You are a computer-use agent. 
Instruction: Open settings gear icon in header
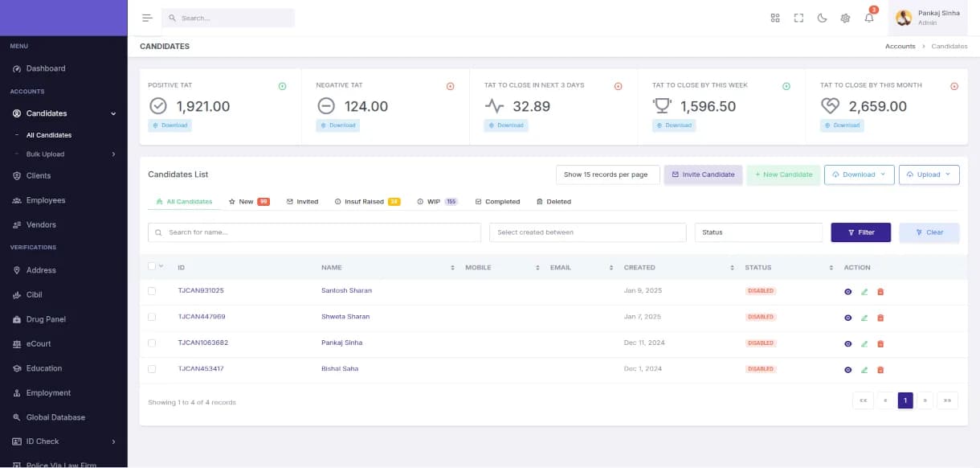pyautogui.click(x=845, y=18)
